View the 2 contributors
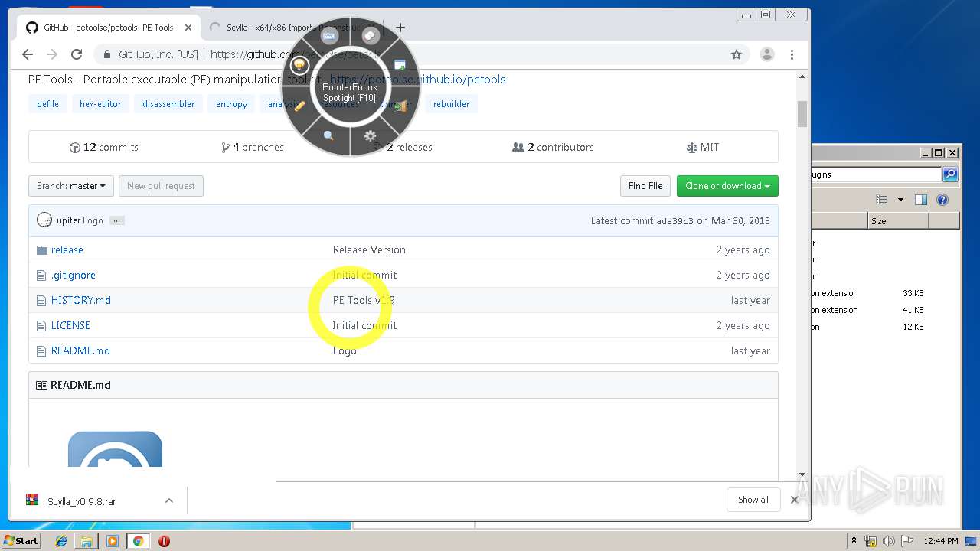 (x=553, y=147)
